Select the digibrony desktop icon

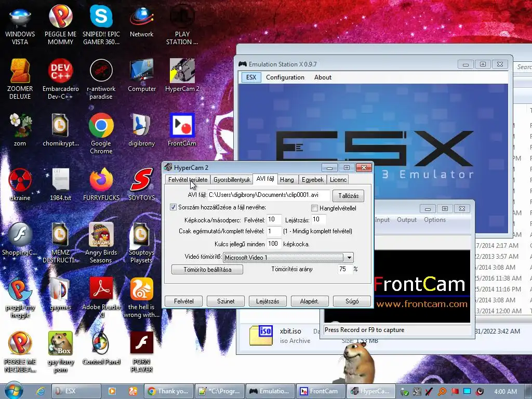pyautogui.click(x=141, y=130)
